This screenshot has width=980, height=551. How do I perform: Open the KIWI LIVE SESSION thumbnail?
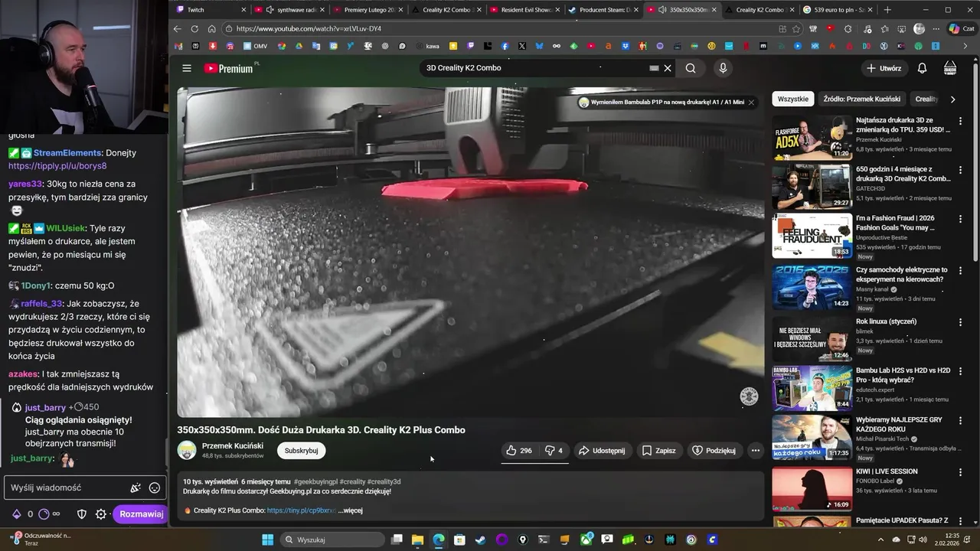812,489
